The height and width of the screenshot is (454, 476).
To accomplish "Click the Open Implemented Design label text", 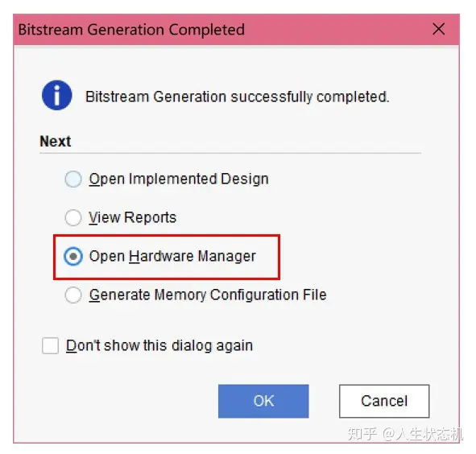I will point(179,179).
